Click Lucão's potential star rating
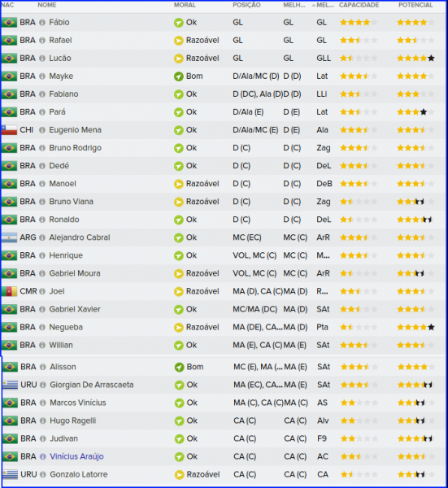 tap(415, 59)
